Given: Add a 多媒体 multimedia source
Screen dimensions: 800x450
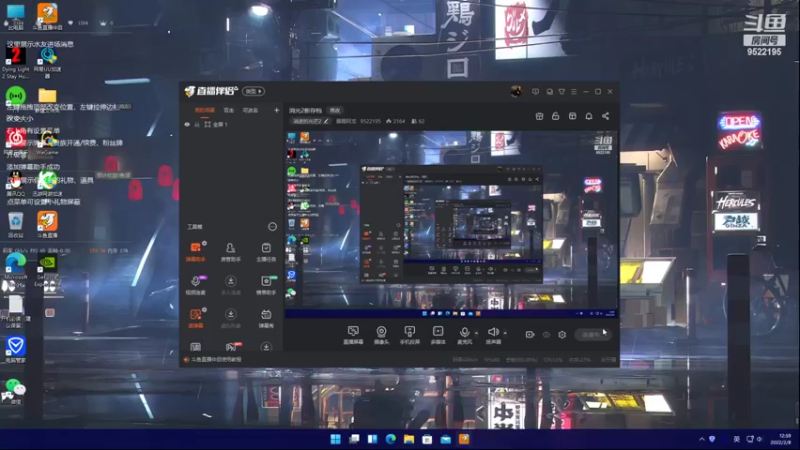Looking at the screenshot, I should 438,335.
